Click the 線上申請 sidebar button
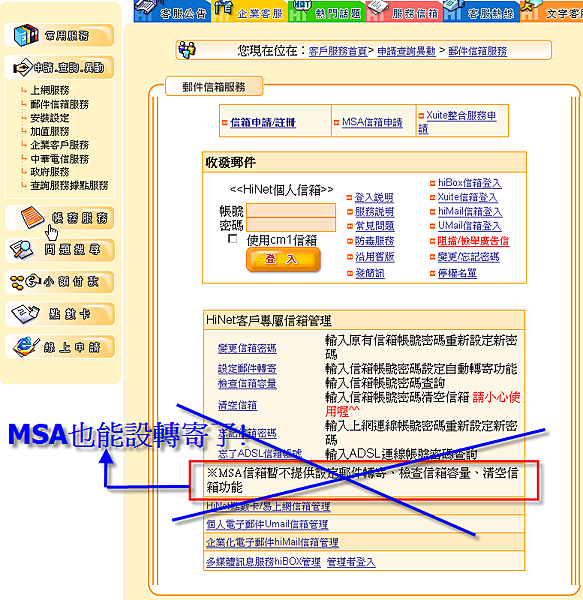583x600 pixels. (x=60, y=347)
